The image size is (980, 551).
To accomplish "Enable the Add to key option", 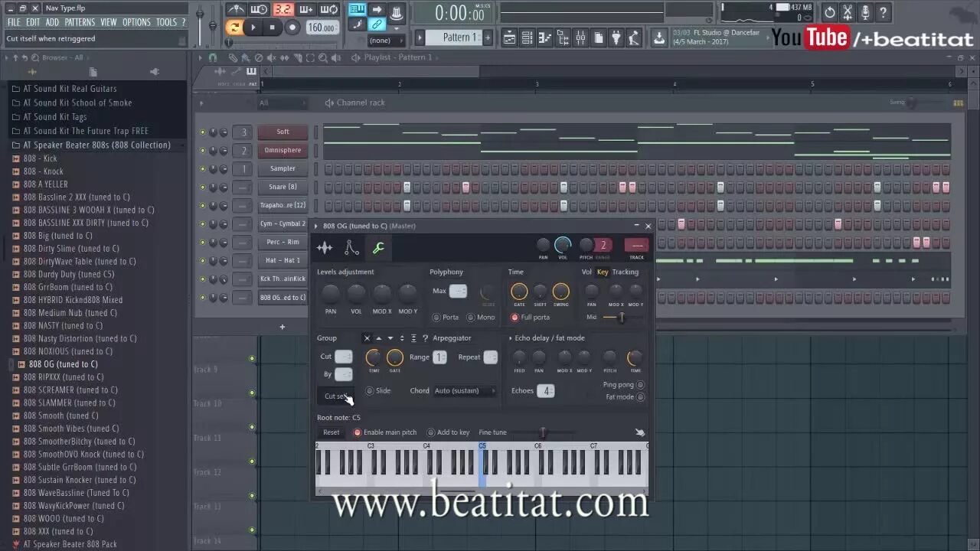I will pyautogui.click(x=430, y=432).
